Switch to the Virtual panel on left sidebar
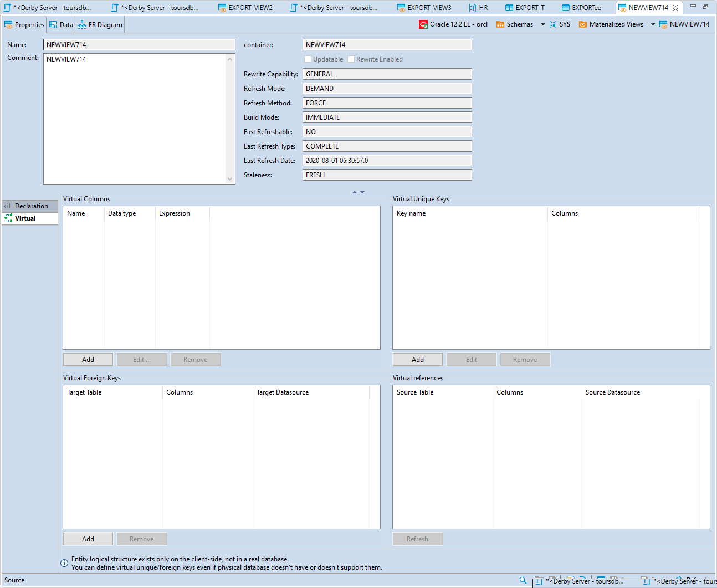717x588 pixels. click(x=24, y=218)
